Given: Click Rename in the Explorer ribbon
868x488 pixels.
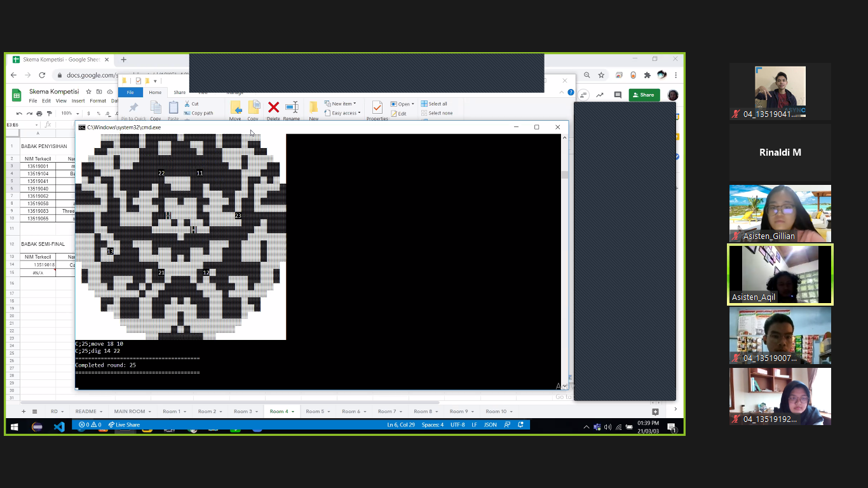Looking at the screenshot, I should click(292, 111).
